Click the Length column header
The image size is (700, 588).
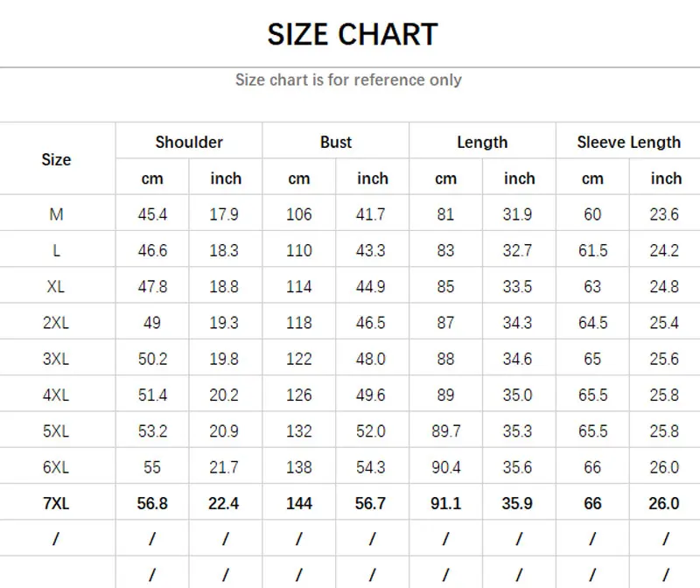pyautogui.click(x=482, y=142)
